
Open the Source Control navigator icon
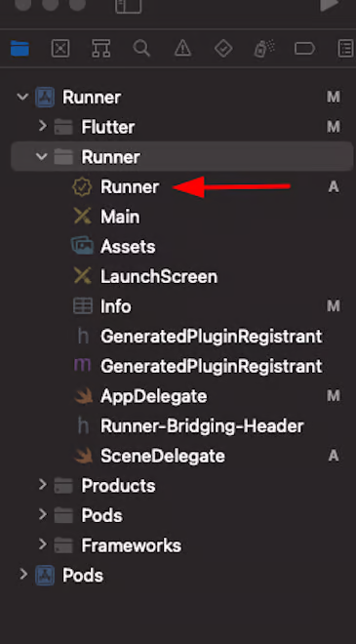point(60,49)
